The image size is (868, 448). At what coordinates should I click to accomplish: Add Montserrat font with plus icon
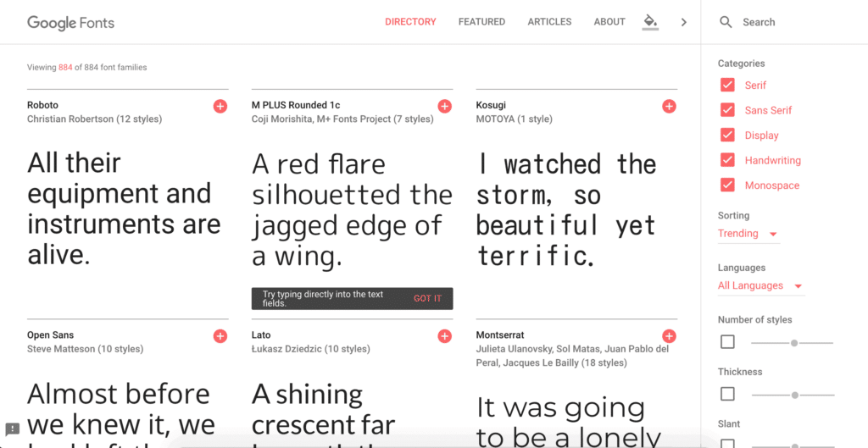tap(670, 336)
